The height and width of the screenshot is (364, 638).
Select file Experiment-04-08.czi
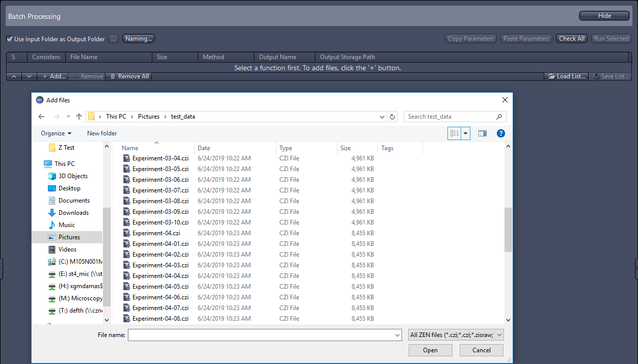point(161,319)
